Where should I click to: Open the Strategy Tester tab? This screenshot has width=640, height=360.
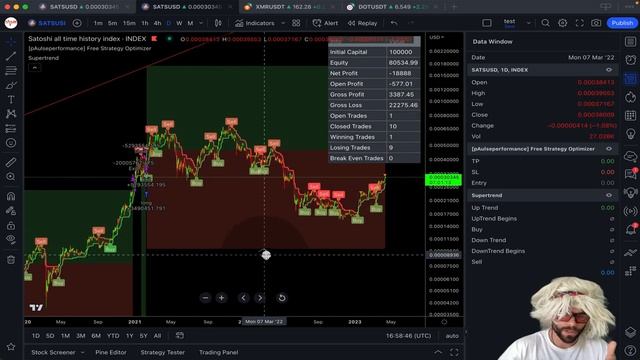click(162, 352)
